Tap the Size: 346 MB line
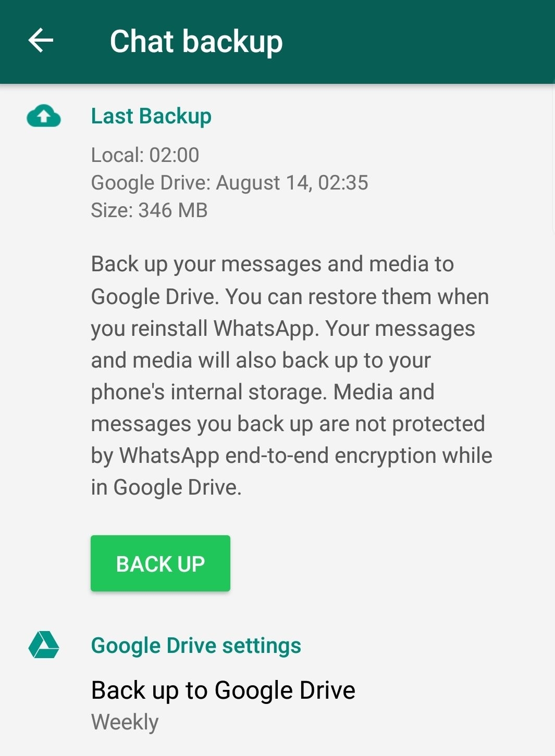This screenshot has height=756, width=555. [x=149, y=210]
